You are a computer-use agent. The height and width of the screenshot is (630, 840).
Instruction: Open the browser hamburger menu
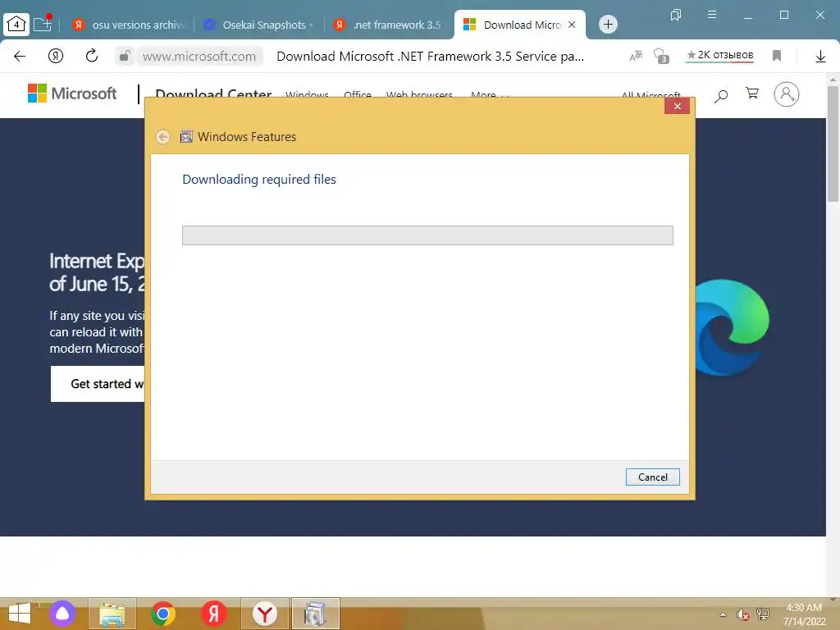(712, 15)
